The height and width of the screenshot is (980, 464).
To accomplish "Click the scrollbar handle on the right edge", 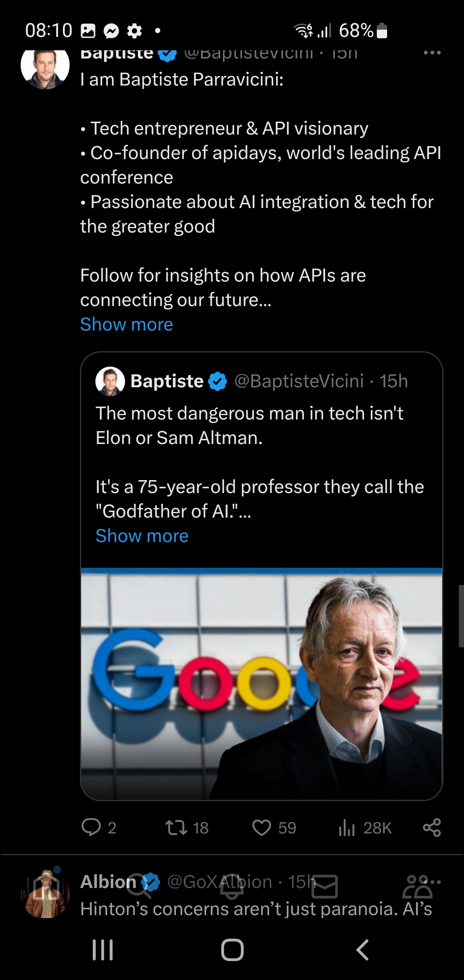I will tap(461, 616).
